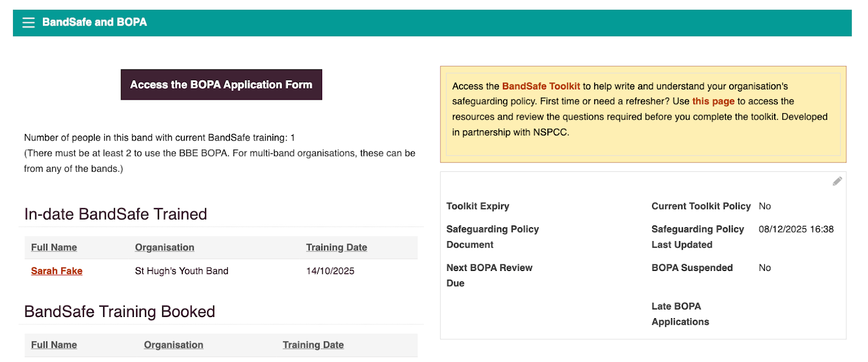Click the pencil edit icon in details panel
Screen dimensions: 868x362
[x=837, y=181]
